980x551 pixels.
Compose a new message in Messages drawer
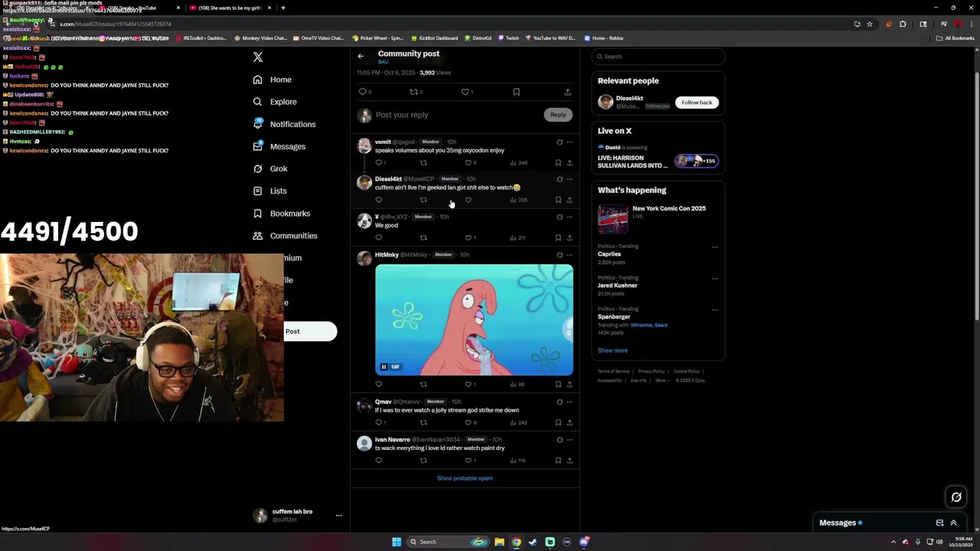coord(939,523)
